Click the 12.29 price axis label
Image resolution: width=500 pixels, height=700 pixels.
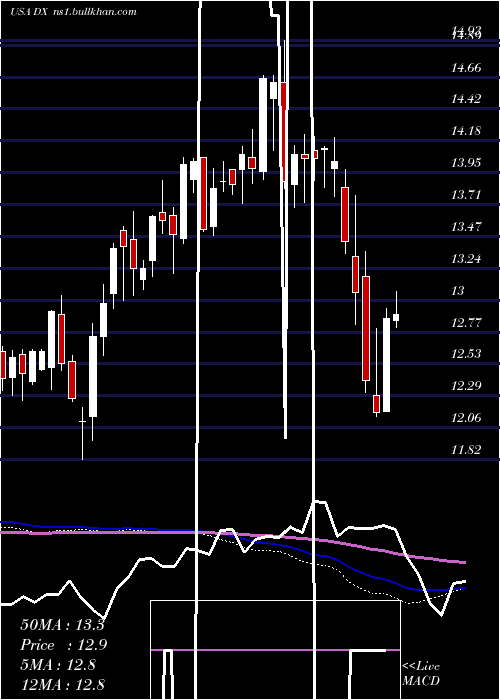point(466,386)
